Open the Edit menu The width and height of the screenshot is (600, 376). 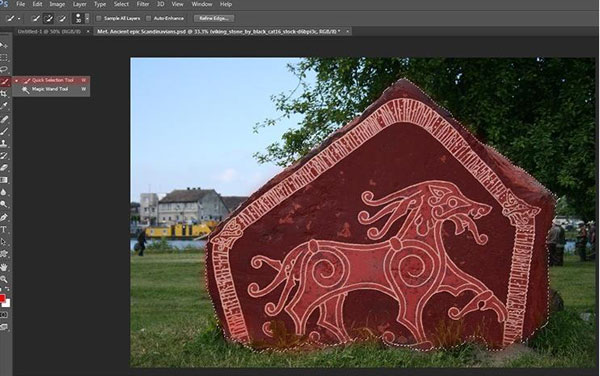tap(37, 4)
